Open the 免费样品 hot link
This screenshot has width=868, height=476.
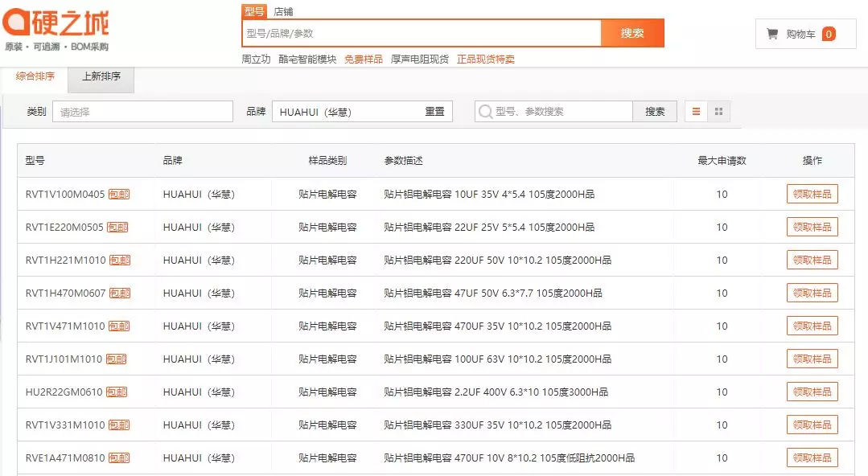coord(364,59)
